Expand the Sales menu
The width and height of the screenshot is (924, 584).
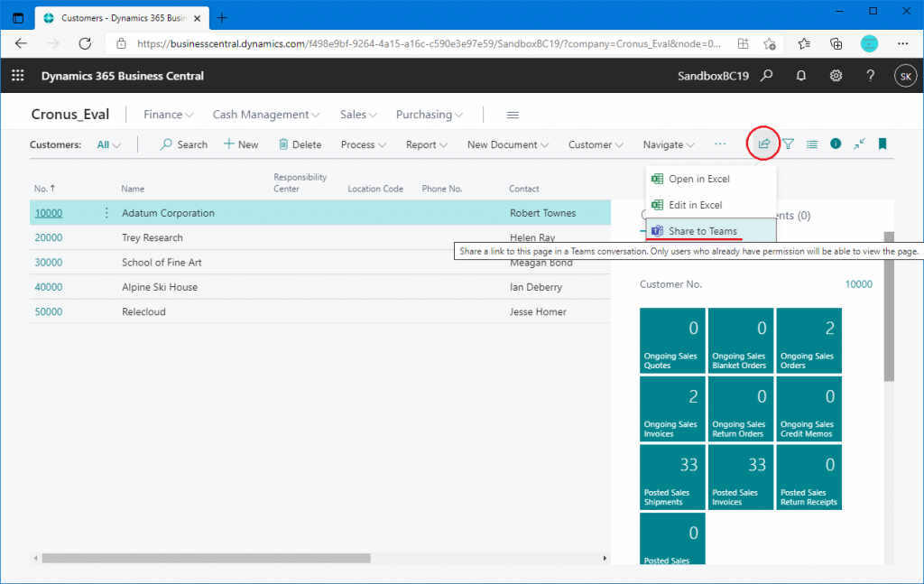click(x=358, y=115)
